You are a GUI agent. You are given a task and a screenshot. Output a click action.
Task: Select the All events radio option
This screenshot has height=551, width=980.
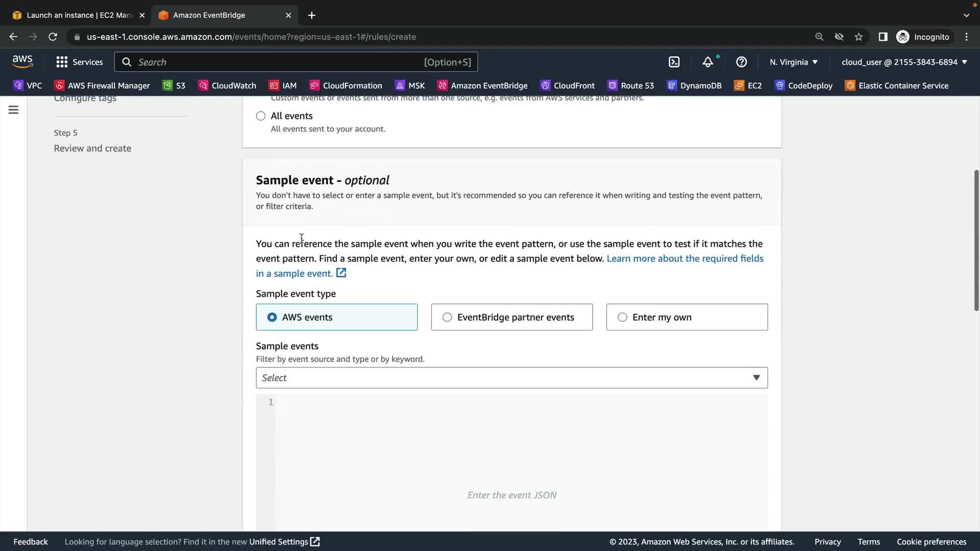(x=261, y=116)
